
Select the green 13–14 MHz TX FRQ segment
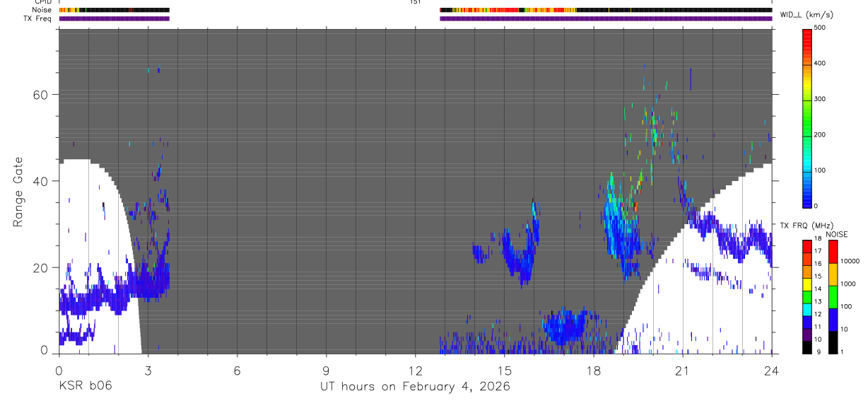click(807, 297)
